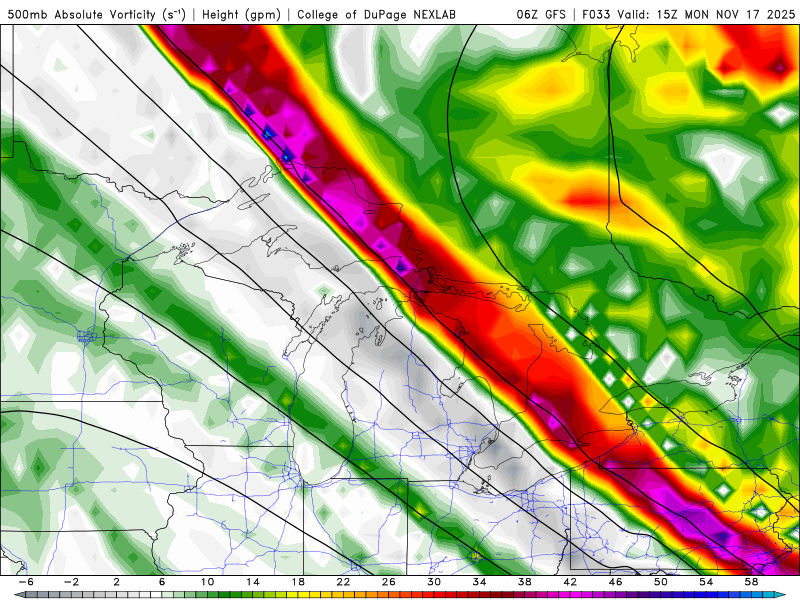Click the "F033" forecast hour label
The image size is (800, 600).
[x=595, y=15]
